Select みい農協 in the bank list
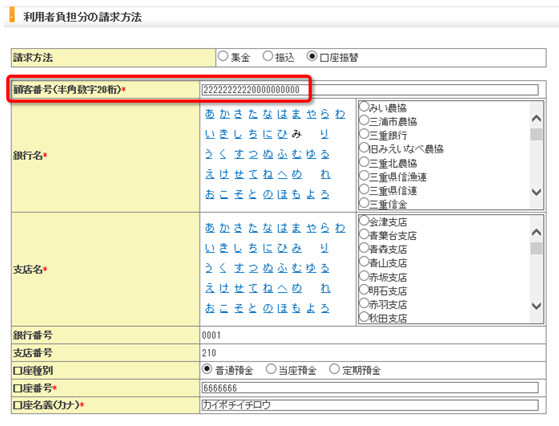Viewport: 559px width, 426px height. (x=364, y=107)
